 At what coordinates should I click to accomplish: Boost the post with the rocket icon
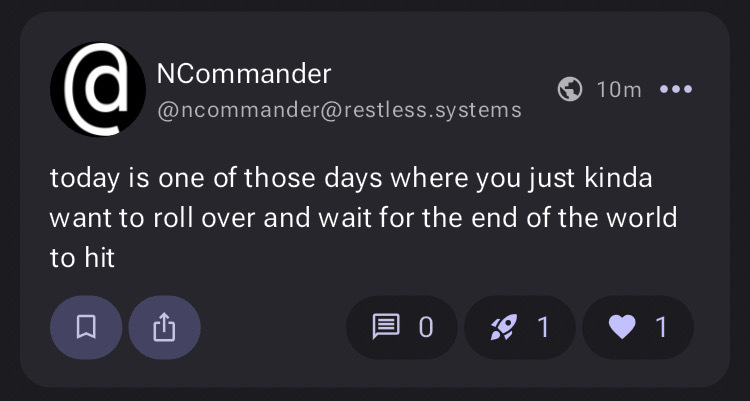click(503, 327)
